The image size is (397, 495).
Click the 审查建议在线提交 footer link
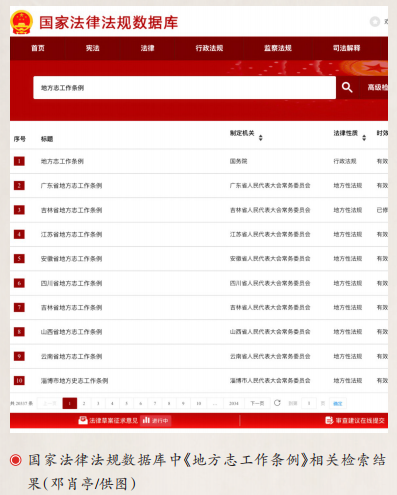coord(360,421)
